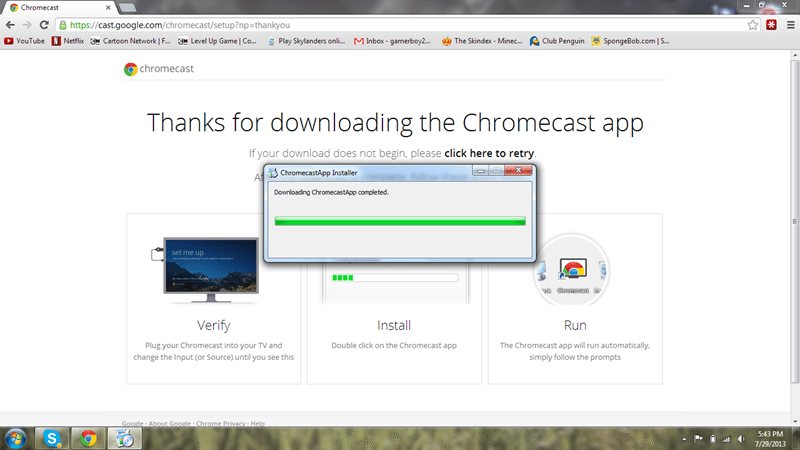Viewport: 800px width, 450px height.
Task: Open the Club Penguin bookmark
Action: [557, 41]
